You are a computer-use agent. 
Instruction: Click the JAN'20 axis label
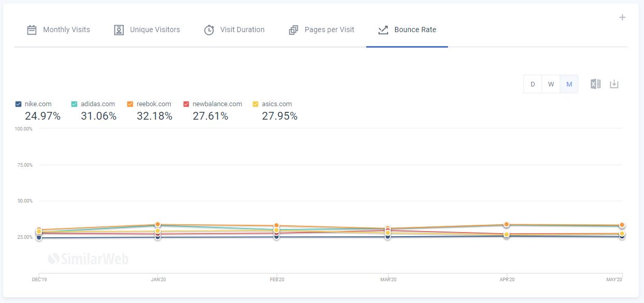(x=158, y=280)
